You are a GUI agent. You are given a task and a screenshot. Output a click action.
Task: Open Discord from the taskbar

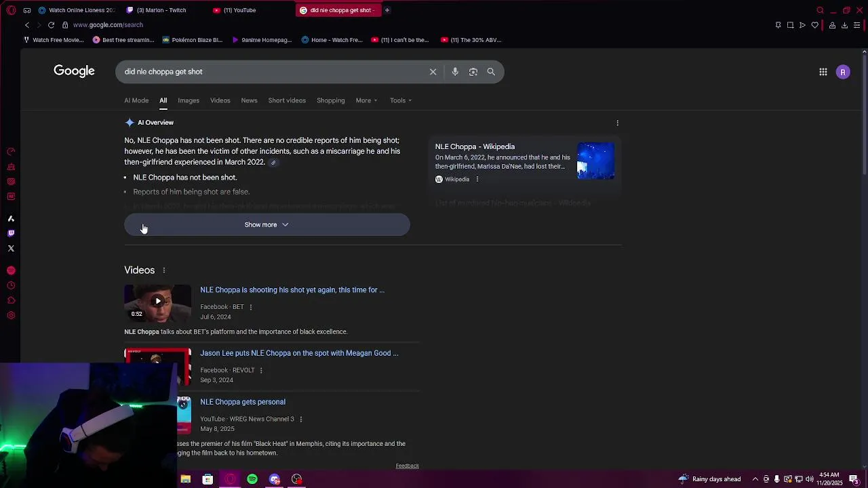click(x=275, y=479)
